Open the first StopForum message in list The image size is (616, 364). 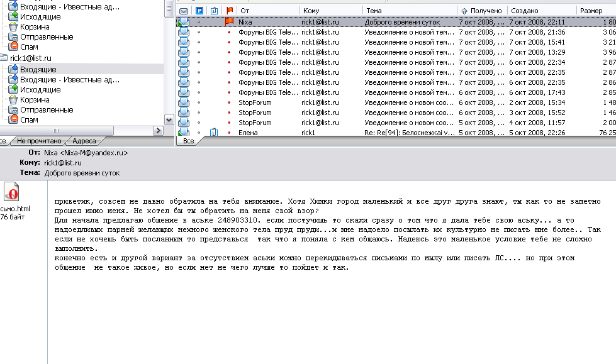pos(255,102)
